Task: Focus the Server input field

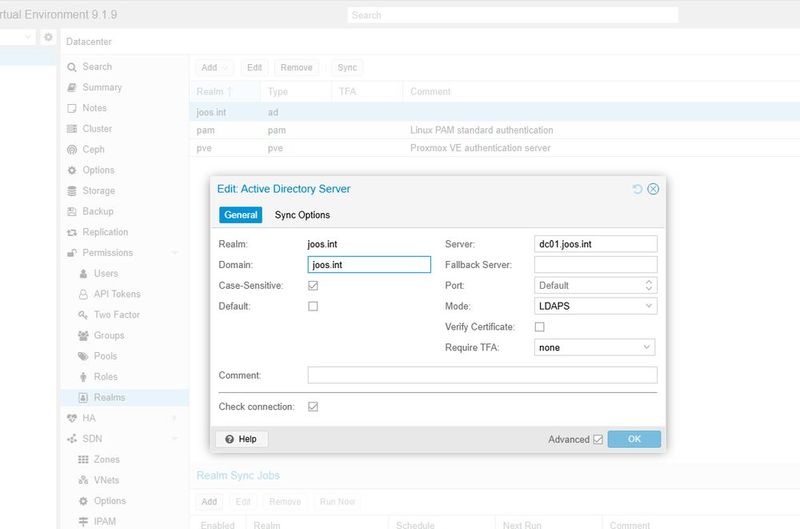Action: 595,244
